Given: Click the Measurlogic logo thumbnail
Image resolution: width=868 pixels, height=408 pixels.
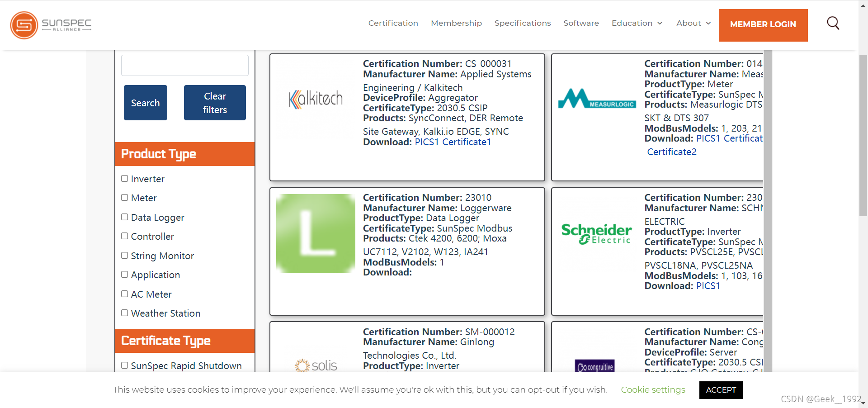Looking at the screenshot, I should [x=597, y=99].
